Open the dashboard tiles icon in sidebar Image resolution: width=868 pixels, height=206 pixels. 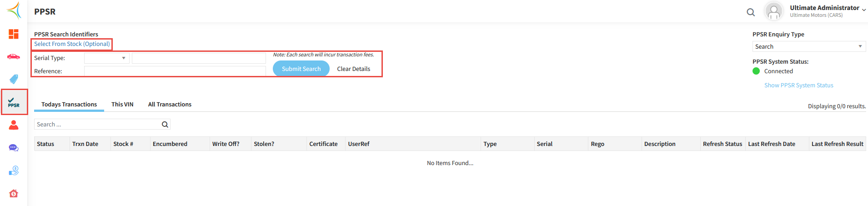14,34
